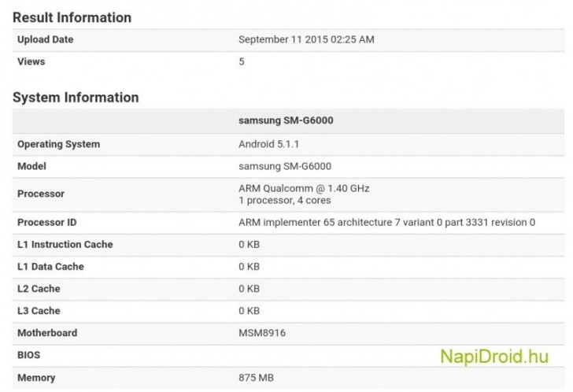
Task: Click the Operating System label
Action: coord(58,144)
